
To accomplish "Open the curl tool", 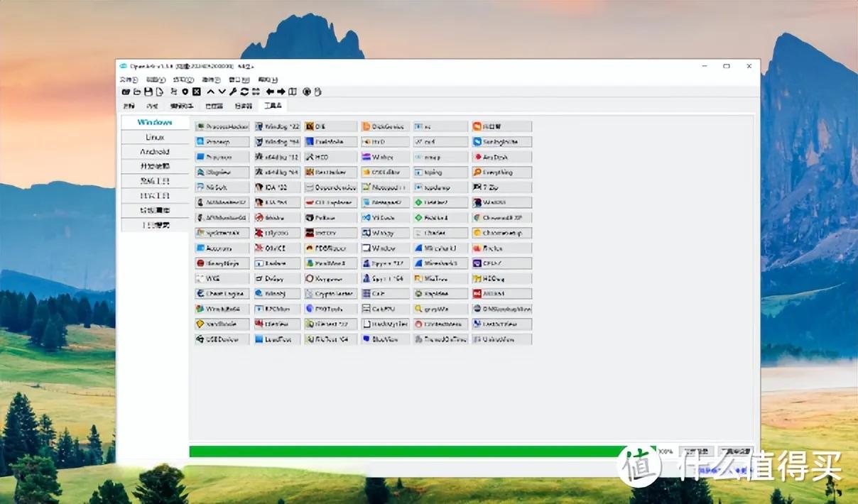I will click(440, 142).
